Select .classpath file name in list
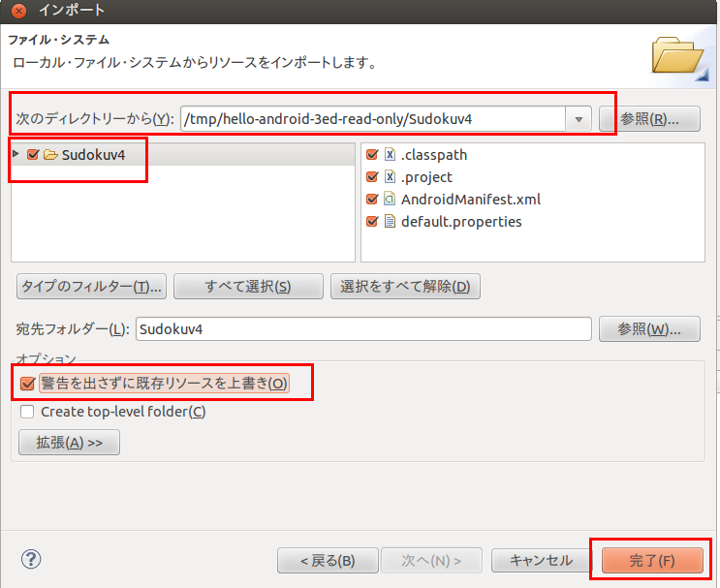 point(434,155)
